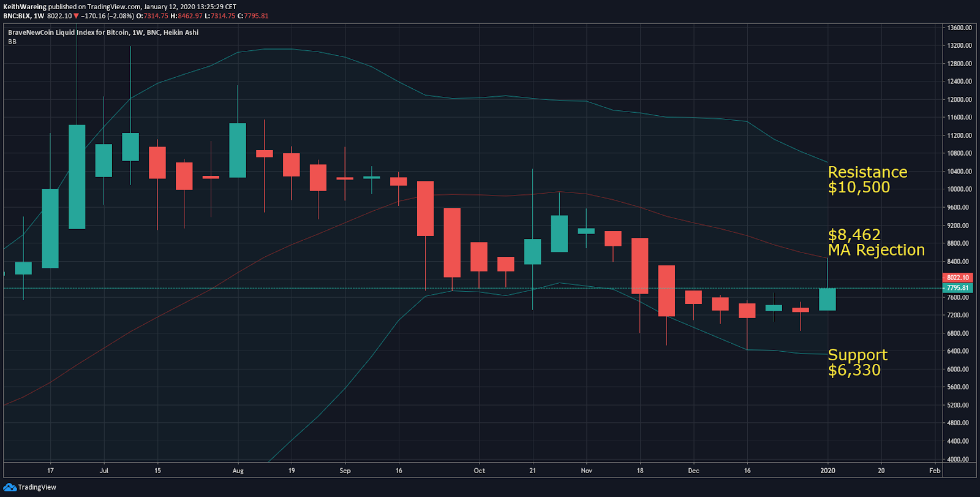Select the KeithWareing author name
Screen dimensions: 980x497
point(24,7)
